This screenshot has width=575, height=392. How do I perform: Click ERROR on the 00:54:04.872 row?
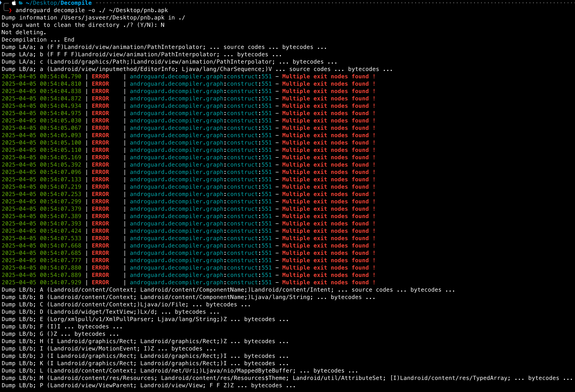point(100,99)
